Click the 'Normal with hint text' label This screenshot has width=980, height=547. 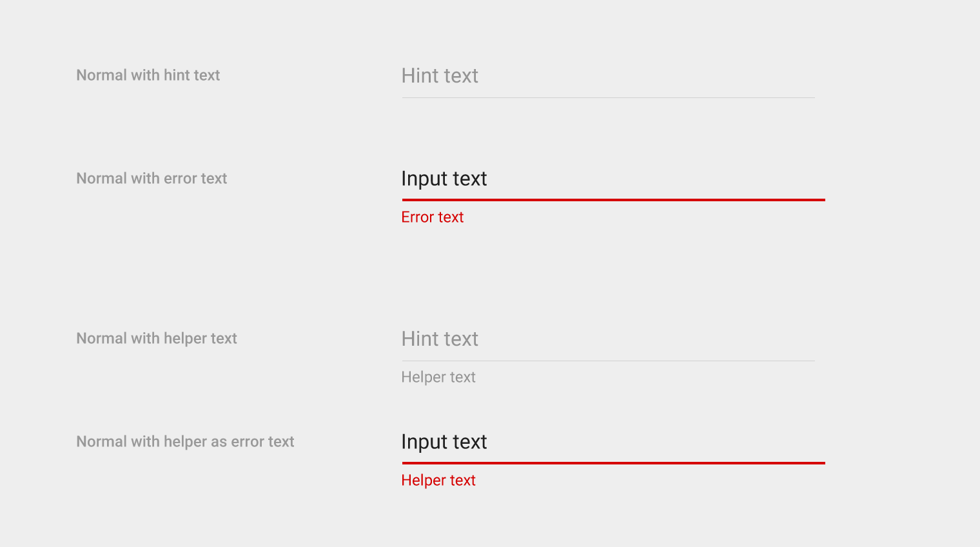(x=148, y=75)
